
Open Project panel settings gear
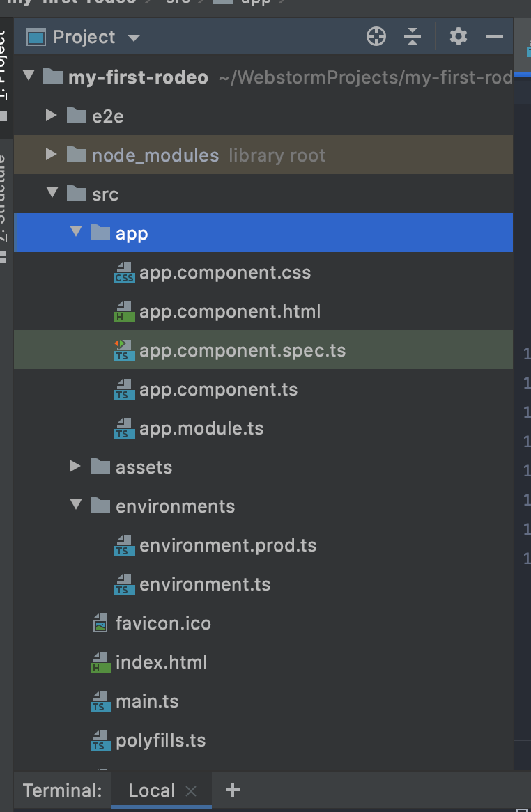click(x=458, y=36)
